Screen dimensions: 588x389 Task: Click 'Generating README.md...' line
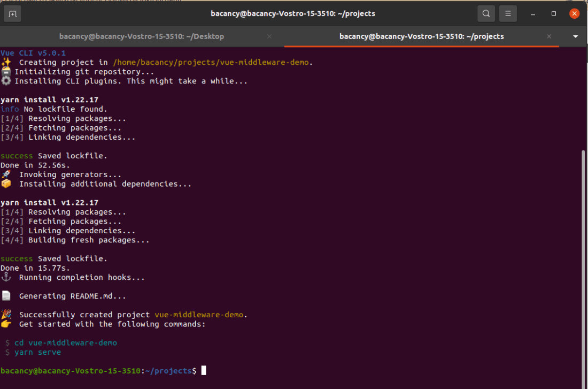pyautogui.click(x=64, y=296)
